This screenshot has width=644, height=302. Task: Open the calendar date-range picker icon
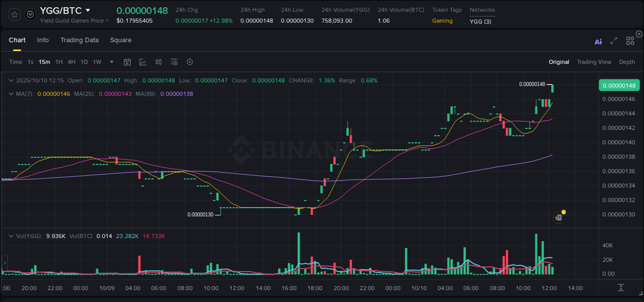pyautogui.click(x=127, y=61)
